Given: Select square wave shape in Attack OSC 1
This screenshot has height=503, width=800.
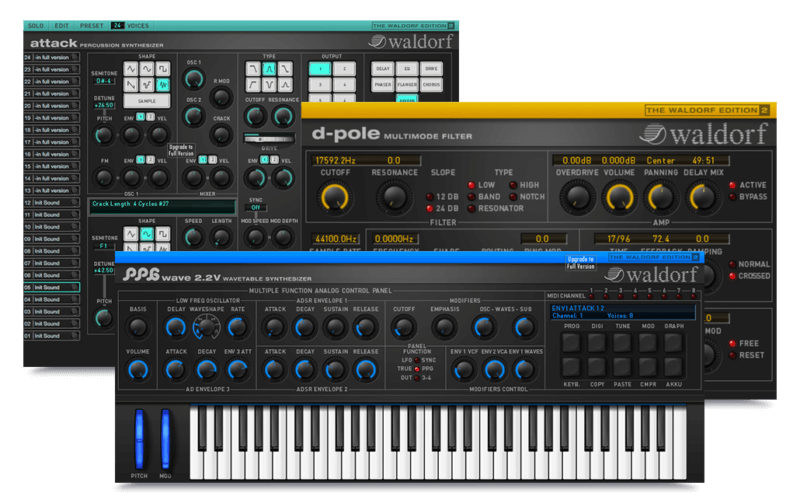Looking at the screenshot, I should tap(163, 68).
